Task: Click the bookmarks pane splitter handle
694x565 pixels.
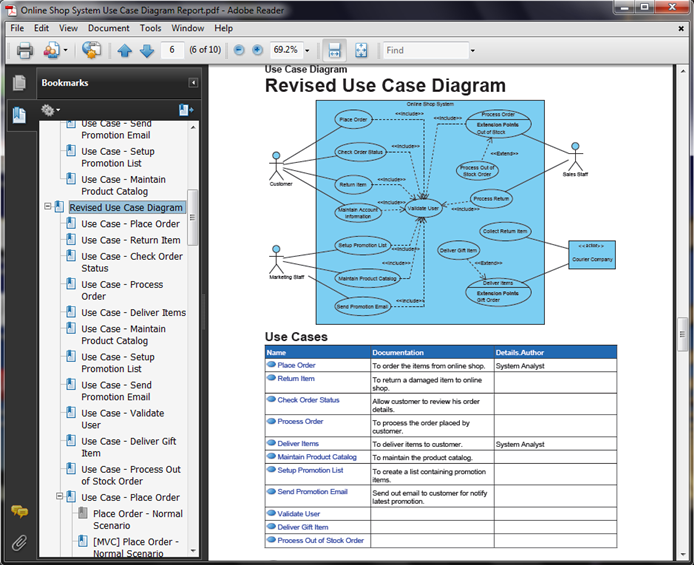Action: pyautogui.click(x=204, y=312)
